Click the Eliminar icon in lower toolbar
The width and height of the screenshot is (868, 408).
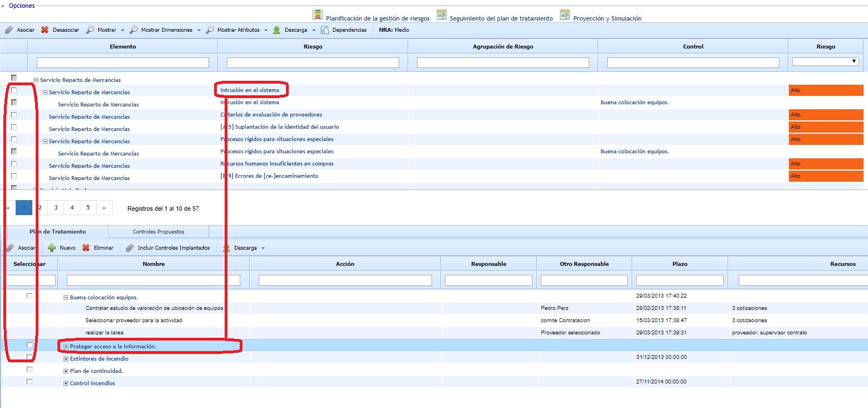pos(86,248)
